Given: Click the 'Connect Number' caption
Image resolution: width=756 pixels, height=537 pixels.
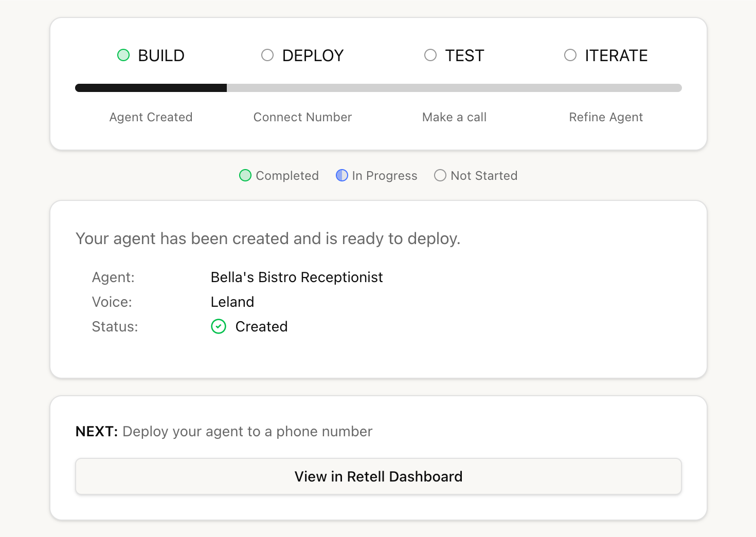Looking at the screenshot, I should point(302,117).
